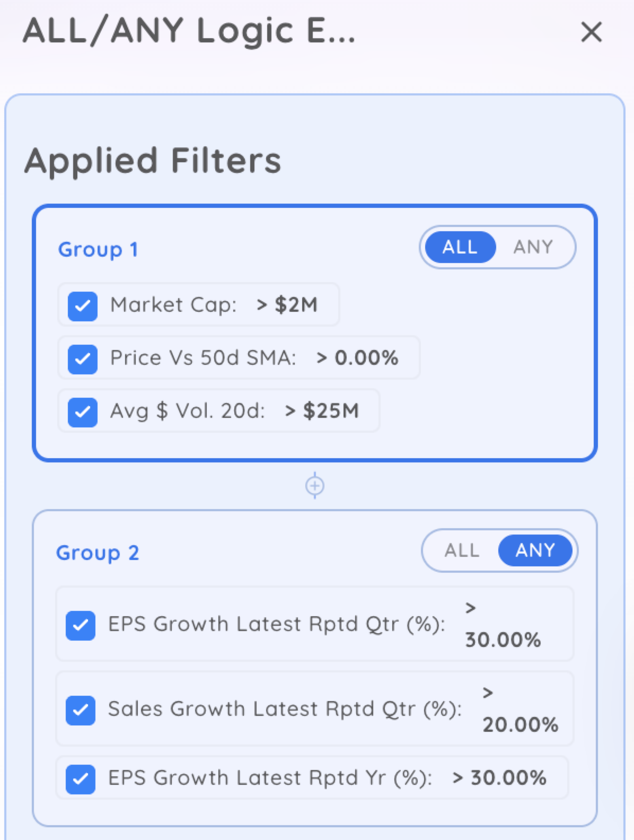Click the Group 1 heading label
The image size is (634, 840).
pos(98,249)
